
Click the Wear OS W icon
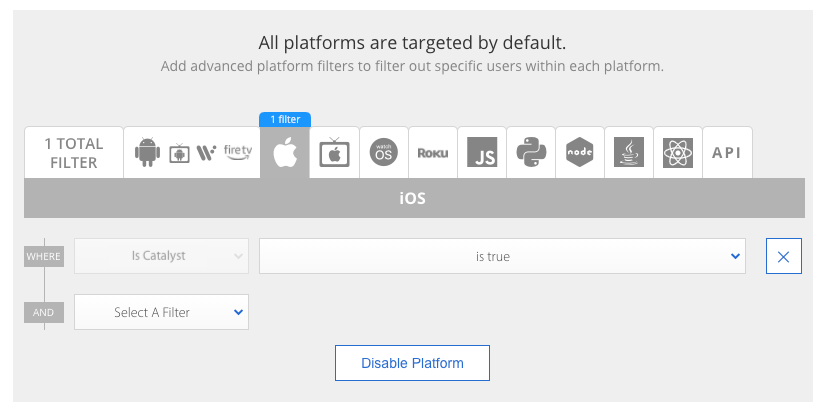pyautogui.click(x=207, y=153)
